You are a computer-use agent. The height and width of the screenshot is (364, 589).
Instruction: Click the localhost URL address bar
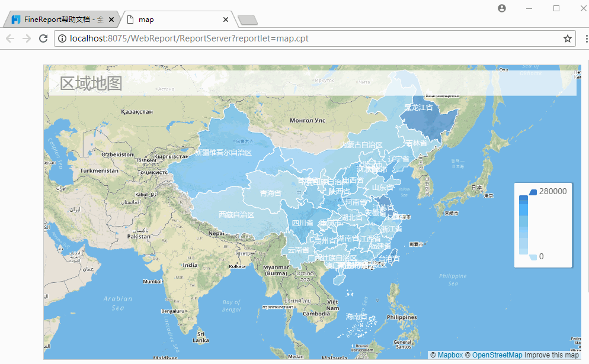point(315,38)
